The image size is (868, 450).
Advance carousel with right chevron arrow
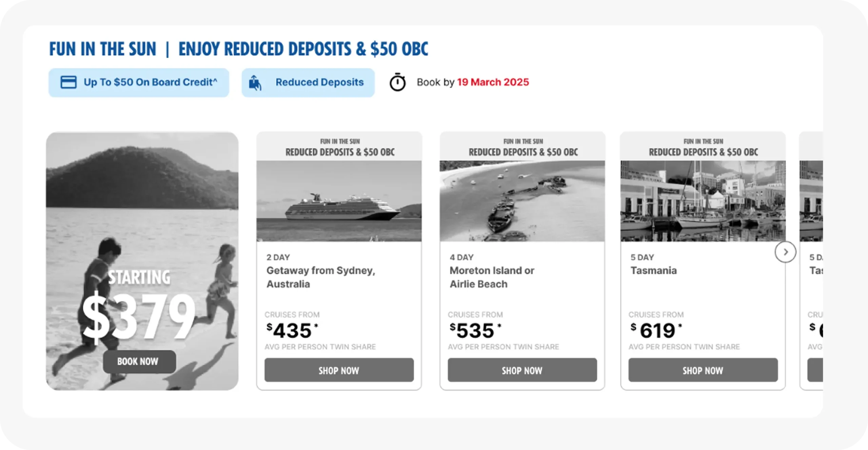click(x=785, y=252)
